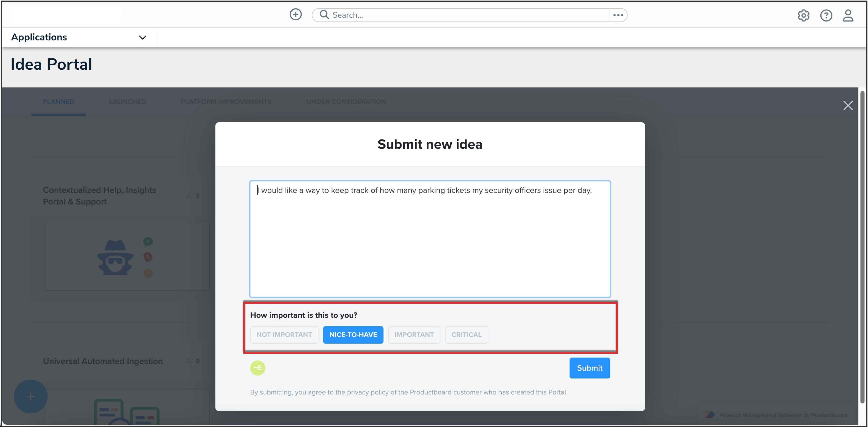
Task: Click the blue floating plus button
Action: point(31,396)
